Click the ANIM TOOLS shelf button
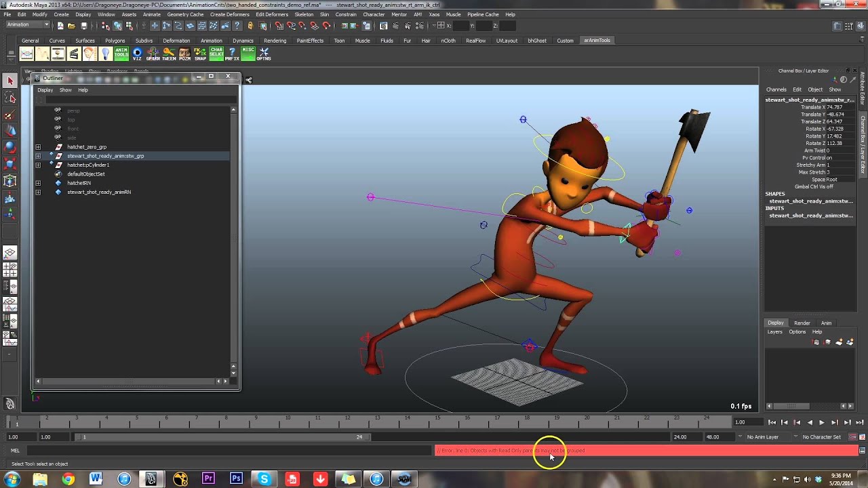This screenshot has height=488, width=868. (x=121, y=54)
